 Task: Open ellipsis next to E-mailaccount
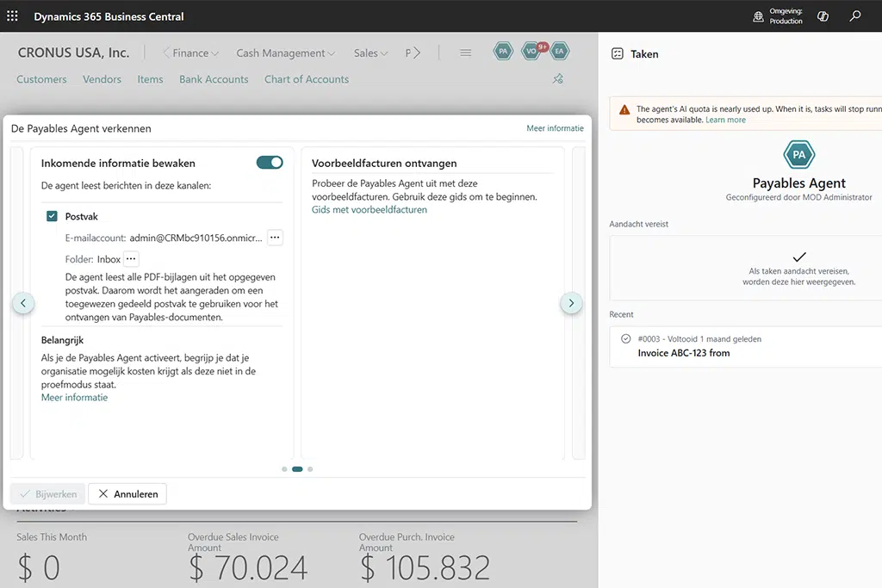click(275, 238)
